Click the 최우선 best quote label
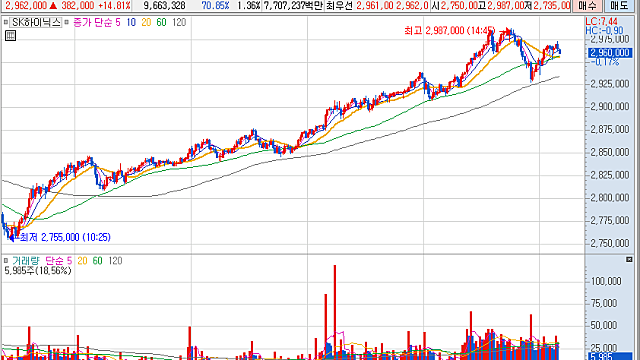Screen dimensions: 640x360 tap(340, 5)
